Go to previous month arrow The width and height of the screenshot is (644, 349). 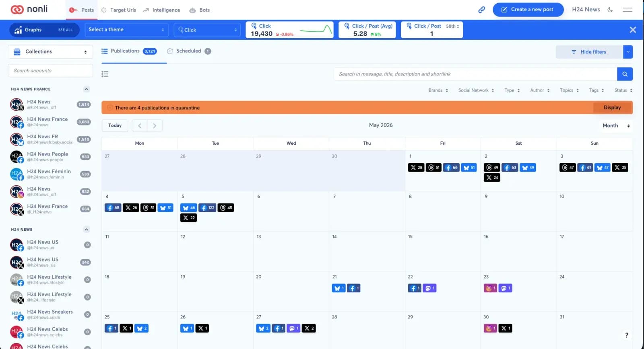point(140,125)
